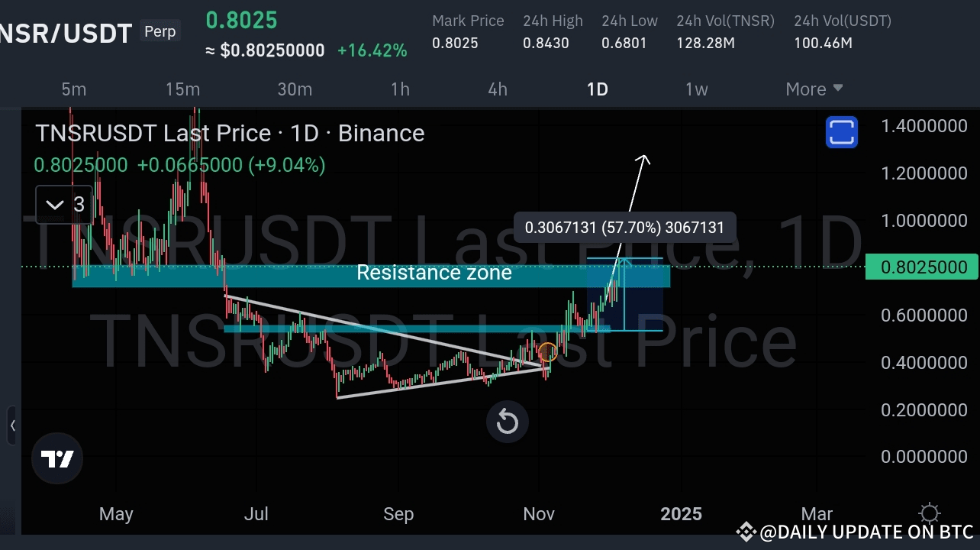
Task: Switch to the 4h timeframe
Action: tap(497, 89)
